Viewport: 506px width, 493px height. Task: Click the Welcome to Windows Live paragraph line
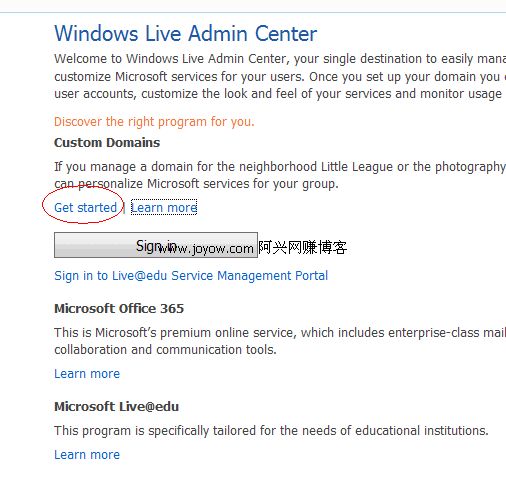point(280,59)
